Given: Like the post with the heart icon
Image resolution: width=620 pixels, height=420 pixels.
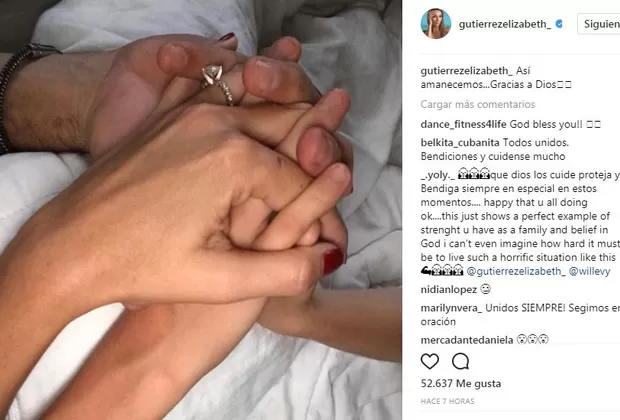Looking at the screenshot, I should (x=430, y=361).
